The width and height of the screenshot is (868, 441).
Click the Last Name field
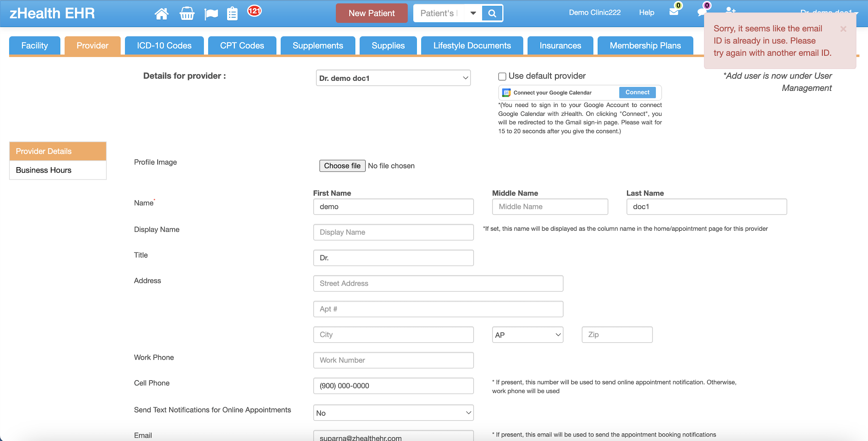[707, 207]
